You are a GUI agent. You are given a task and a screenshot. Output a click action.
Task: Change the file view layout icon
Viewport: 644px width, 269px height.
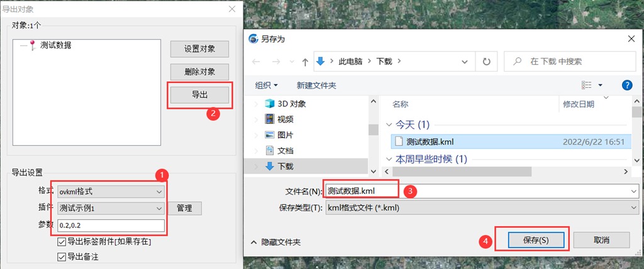pyautogui.click(x=587, y=85)
